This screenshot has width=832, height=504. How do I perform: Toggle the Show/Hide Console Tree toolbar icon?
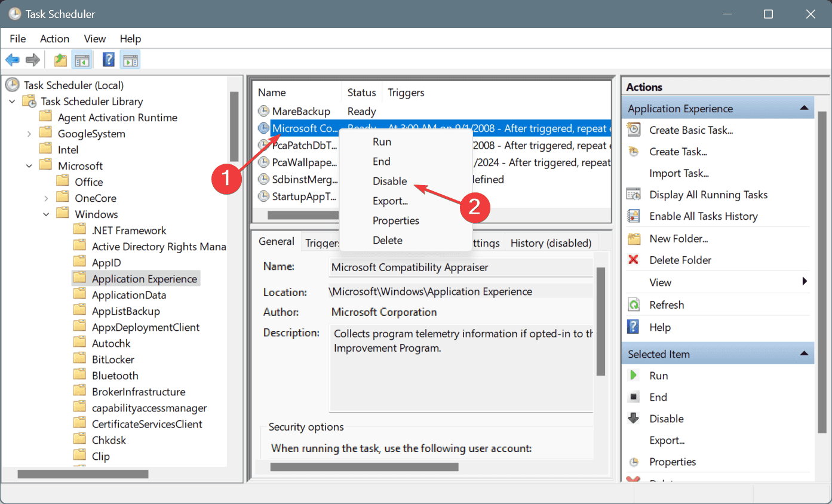point(82,60)
